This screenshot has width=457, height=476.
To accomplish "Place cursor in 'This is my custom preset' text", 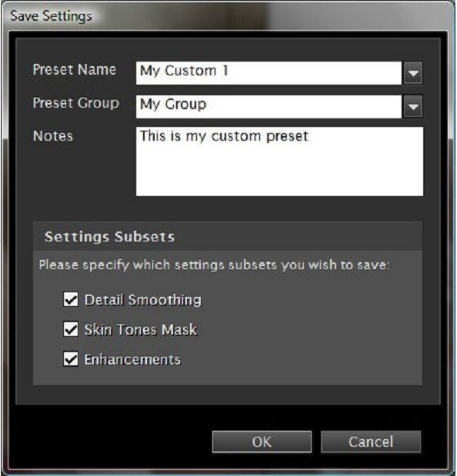I will tap(224, 136).
